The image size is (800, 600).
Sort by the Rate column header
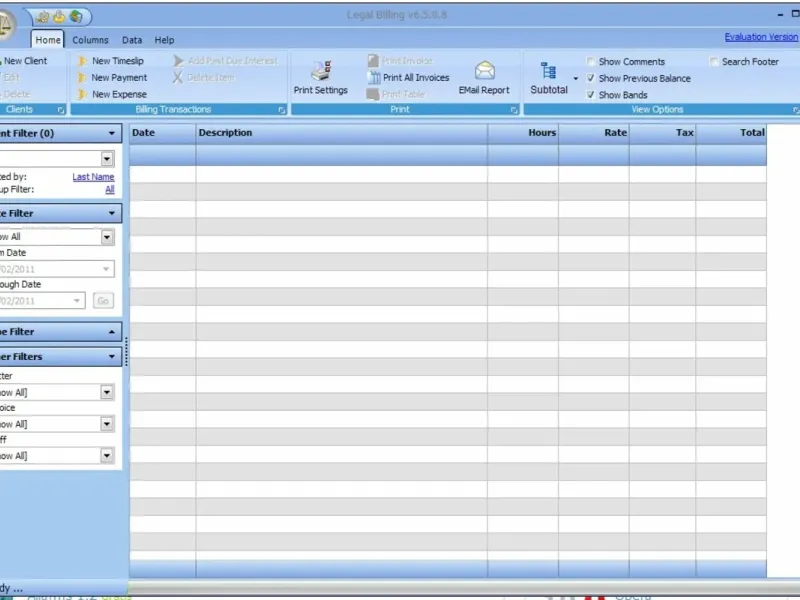click(594, 133)
